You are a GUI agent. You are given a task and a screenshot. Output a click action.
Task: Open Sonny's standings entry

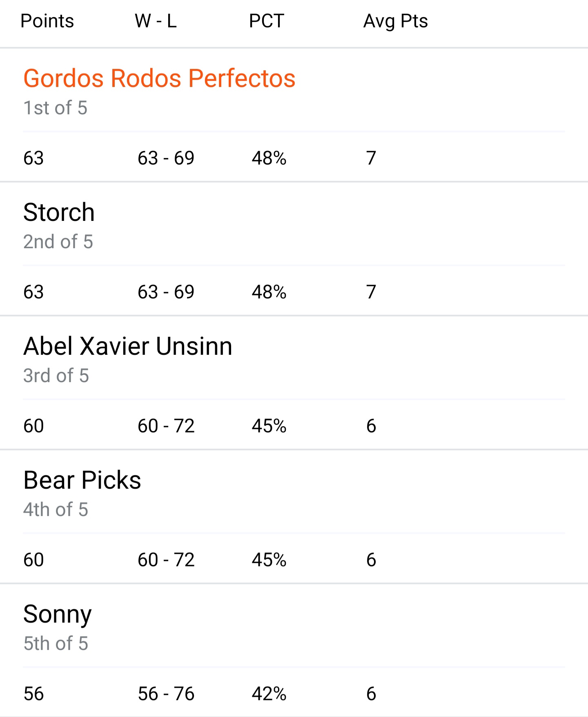[x=58, y=614]
